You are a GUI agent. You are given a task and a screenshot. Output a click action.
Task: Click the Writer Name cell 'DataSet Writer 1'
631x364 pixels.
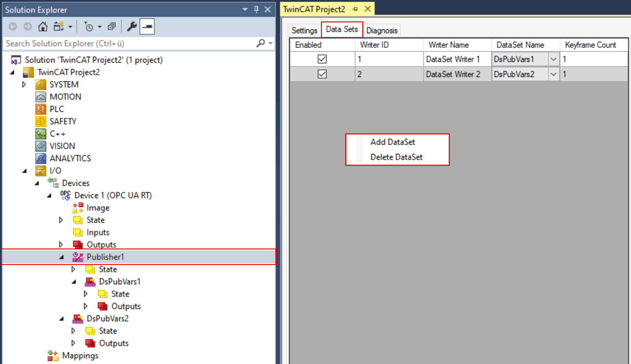click(x=457, y=59)
